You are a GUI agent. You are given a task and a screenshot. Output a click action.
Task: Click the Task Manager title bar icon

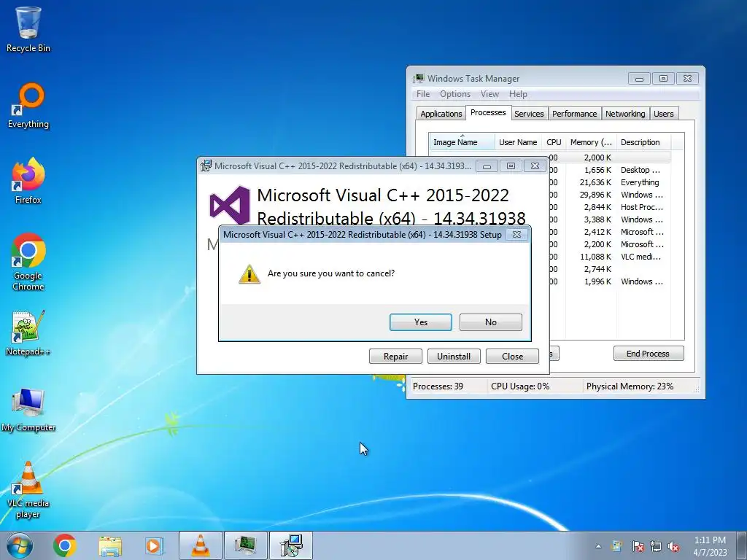(x=419, y=78)
